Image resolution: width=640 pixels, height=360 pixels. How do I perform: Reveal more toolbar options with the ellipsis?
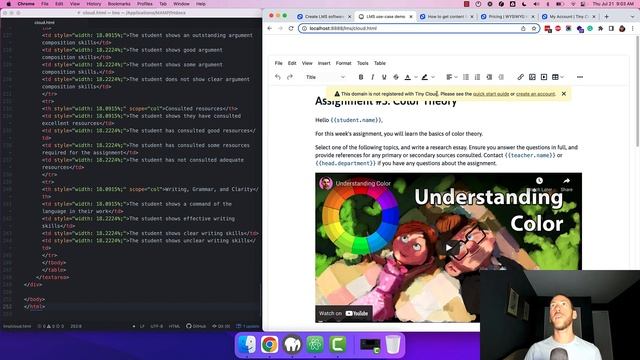click(x=580, y=77)
